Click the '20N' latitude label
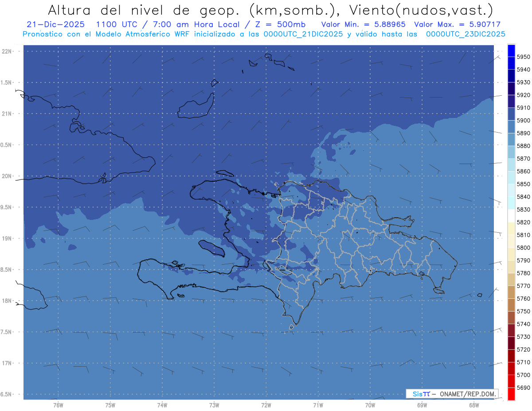 (x=7, y=176)
